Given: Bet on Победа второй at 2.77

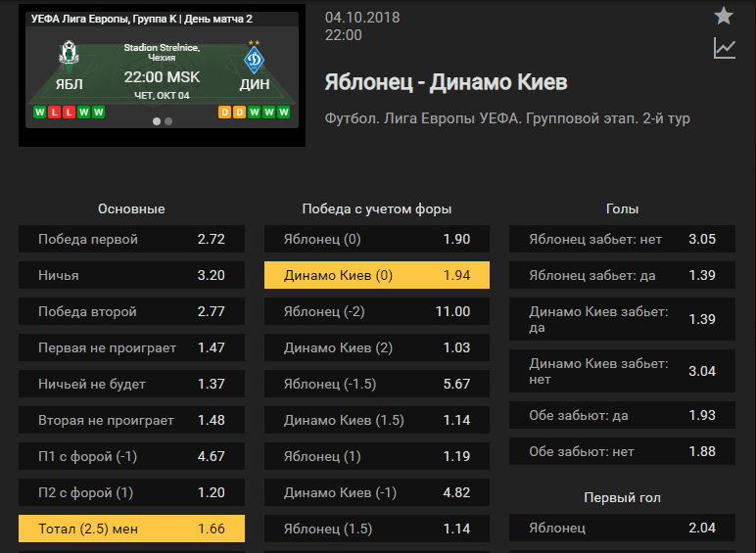Looking at the screenshot, I should point(131,311).
